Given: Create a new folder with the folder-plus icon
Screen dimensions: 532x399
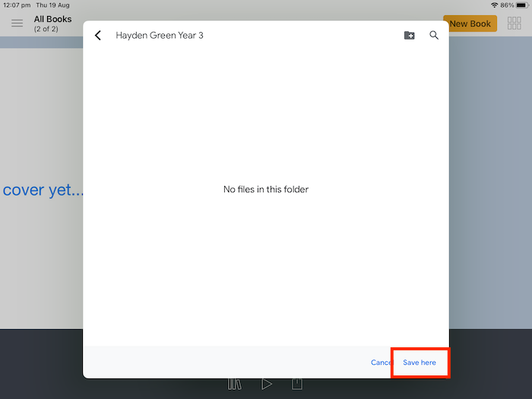Looking at the screenshot, I should pos(409,36).
